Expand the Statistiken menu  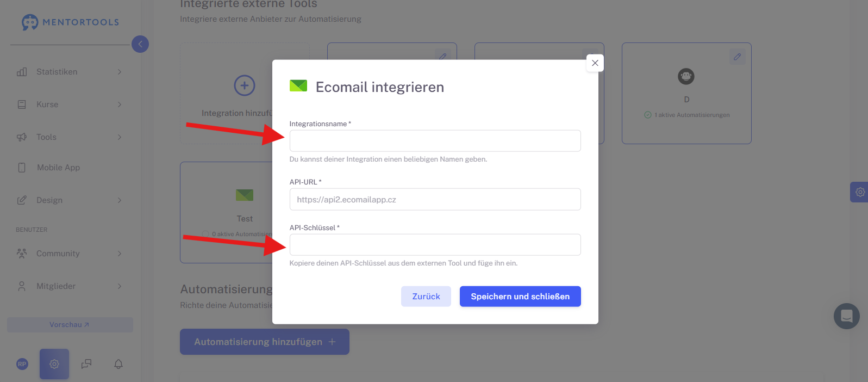coord(69,72)
